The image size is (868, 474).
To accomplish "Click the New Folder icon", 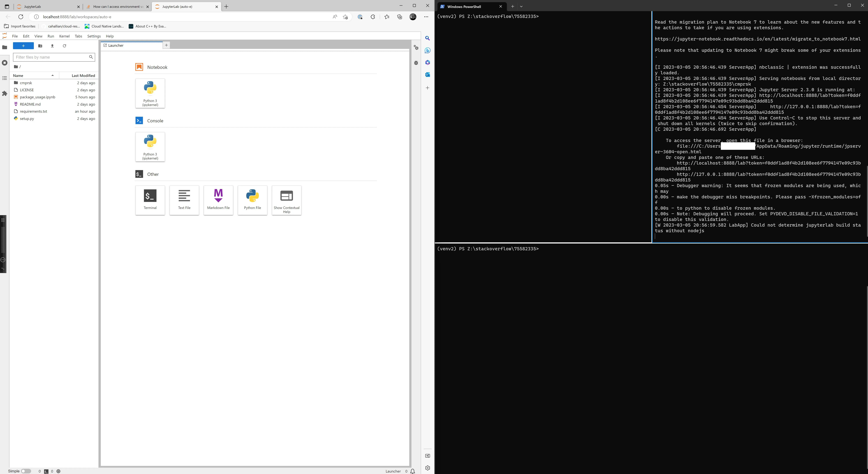I will coord(40,46).
